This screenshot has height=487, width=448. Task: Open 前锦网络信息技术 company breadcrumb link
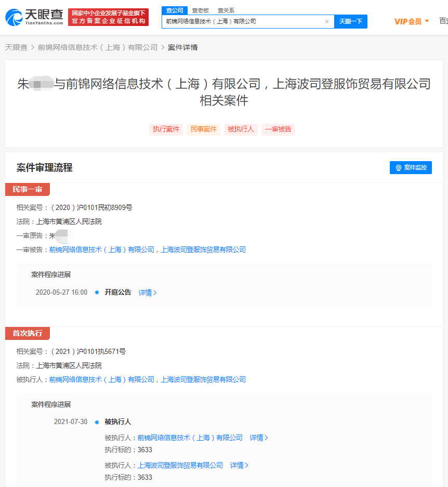point(98,47)
